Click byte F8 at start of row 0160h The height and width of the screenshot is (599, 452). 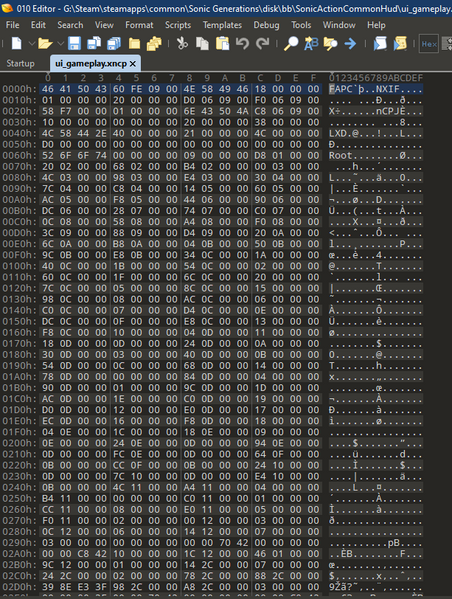point(48,333)
